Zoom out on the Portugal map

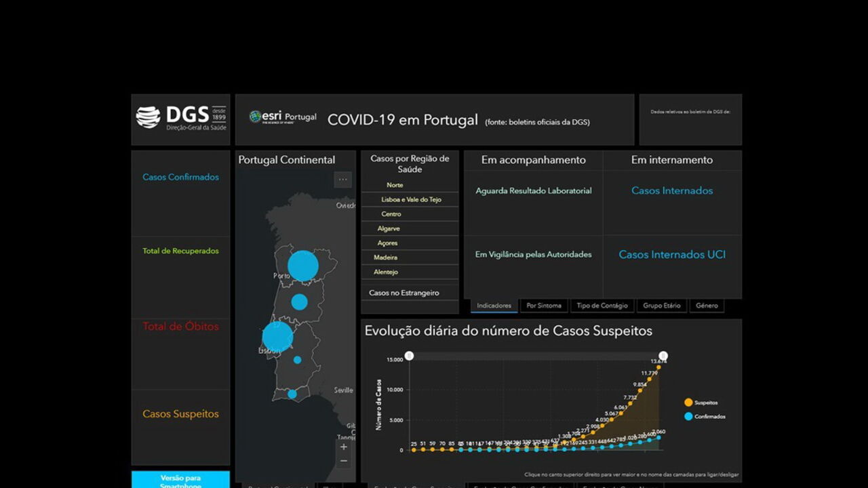click(344, 461)
